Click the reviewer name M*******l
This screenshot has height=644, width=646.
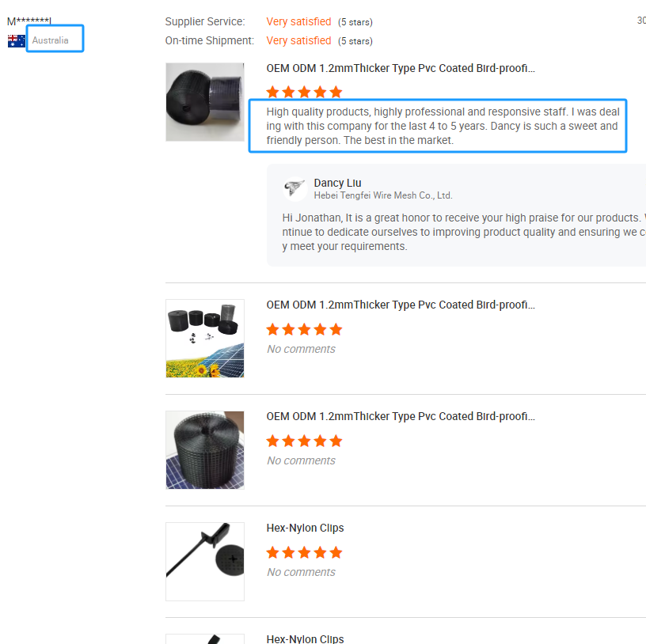coord(28,21)
